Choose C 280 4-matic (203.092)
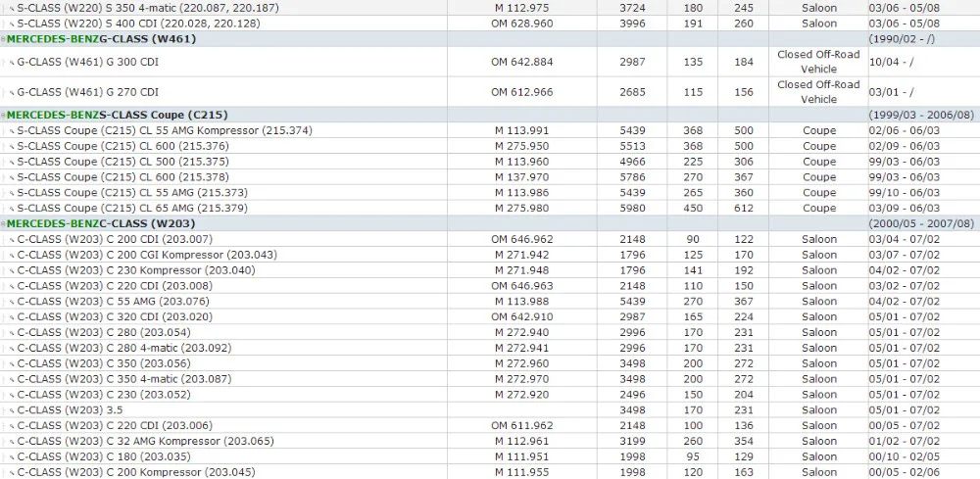The height and width of the screenshot is (479, 980). 123,348
